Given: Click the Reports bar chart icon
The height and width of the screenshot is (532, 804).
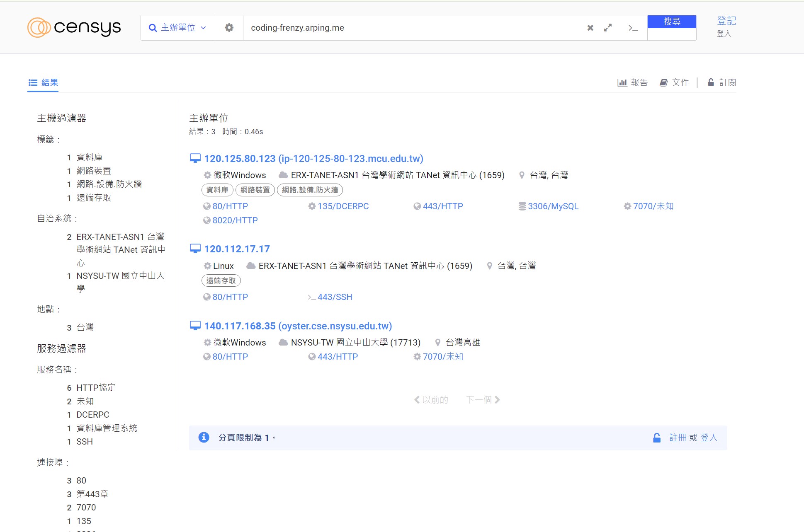Looking at the screenshot, I should [x=622, y=82].
